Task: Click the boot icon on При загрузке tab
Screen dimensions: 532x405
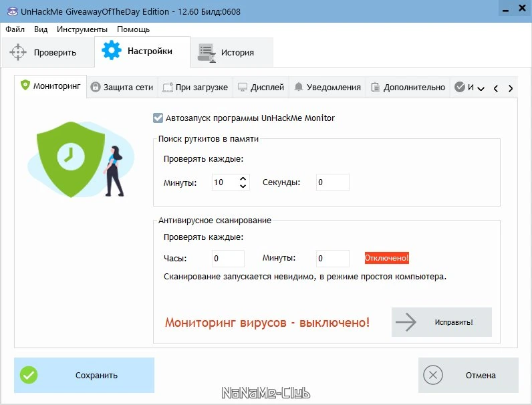Action: pos(168,88)
